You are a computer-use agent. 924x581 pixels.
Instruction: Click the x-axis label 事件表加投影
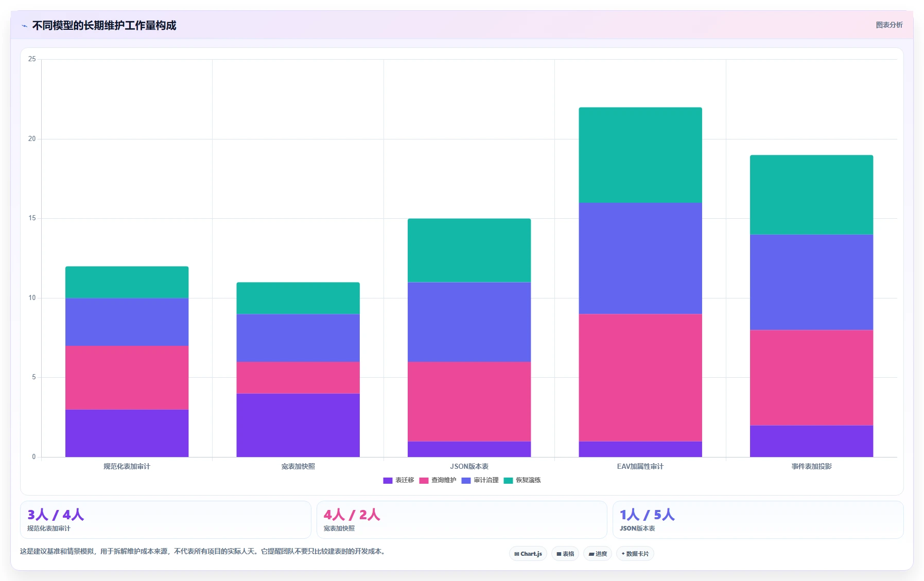point(812,466)
